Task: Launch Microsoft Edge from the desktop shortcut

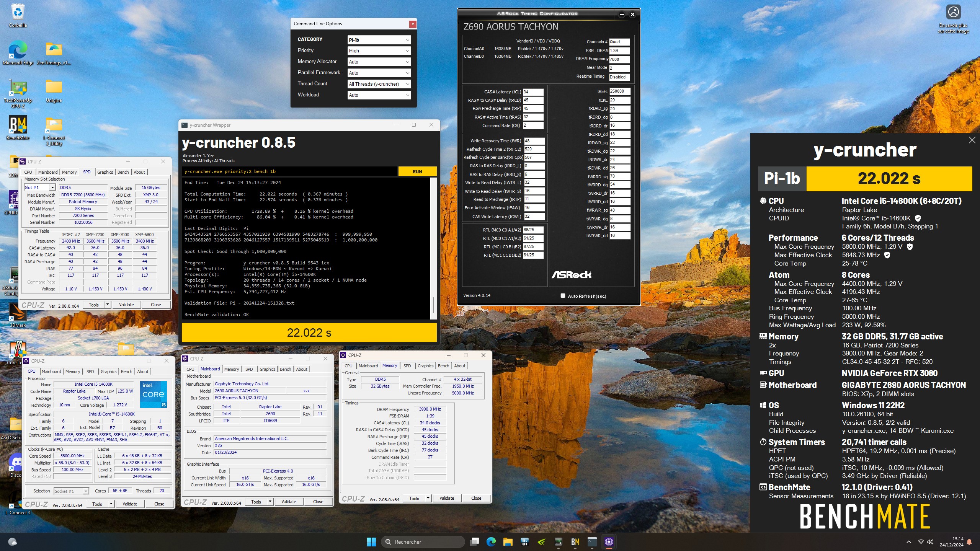Action: 18,53
